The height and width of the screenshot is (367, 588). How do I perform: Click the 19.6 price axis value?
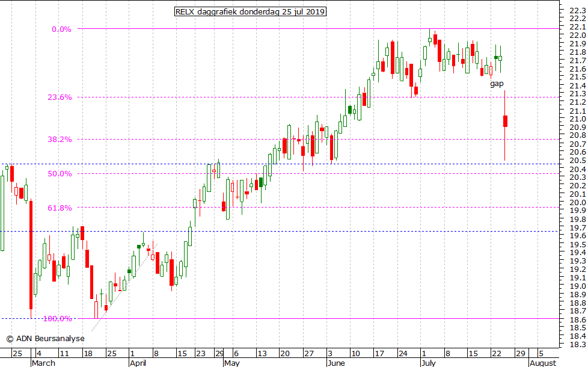[x=578, y=236]
